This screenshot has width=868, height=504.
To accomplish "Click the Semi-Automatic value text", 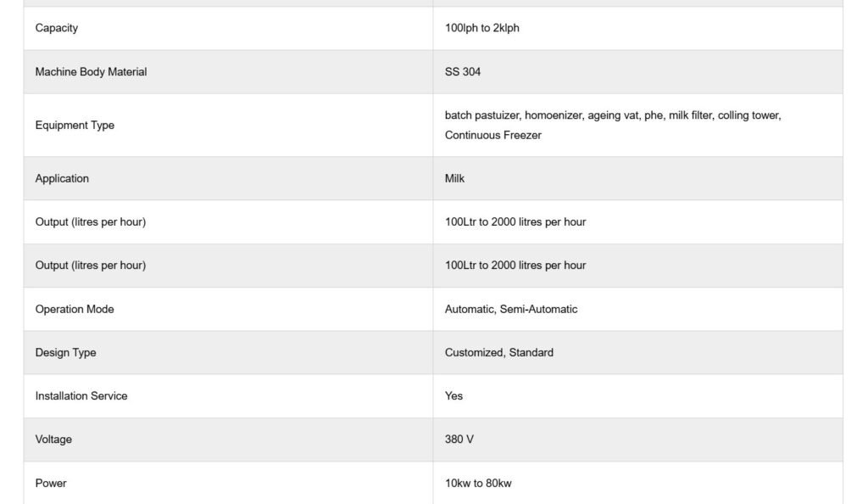I will (x=538, y=310).
